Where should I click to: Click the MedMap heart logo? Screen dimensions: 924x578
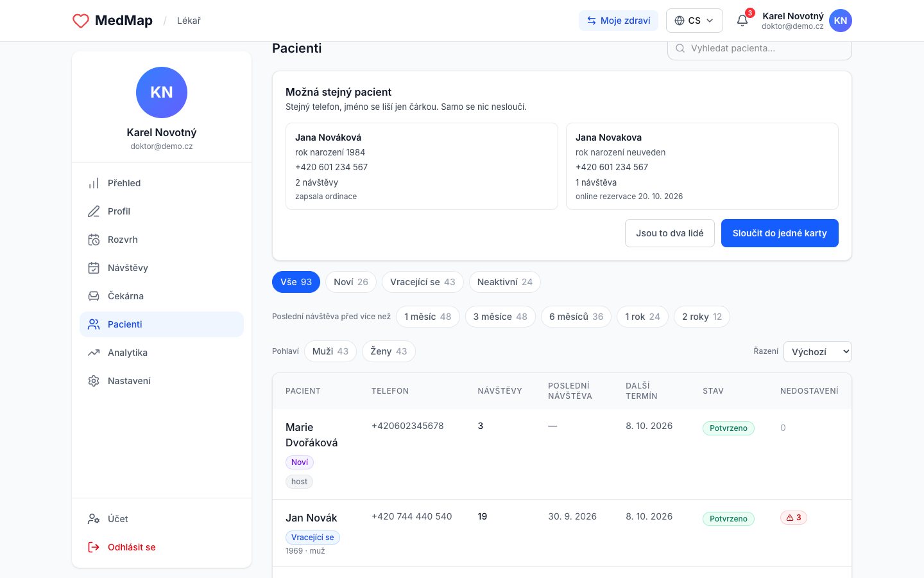[x=81, y=21]
